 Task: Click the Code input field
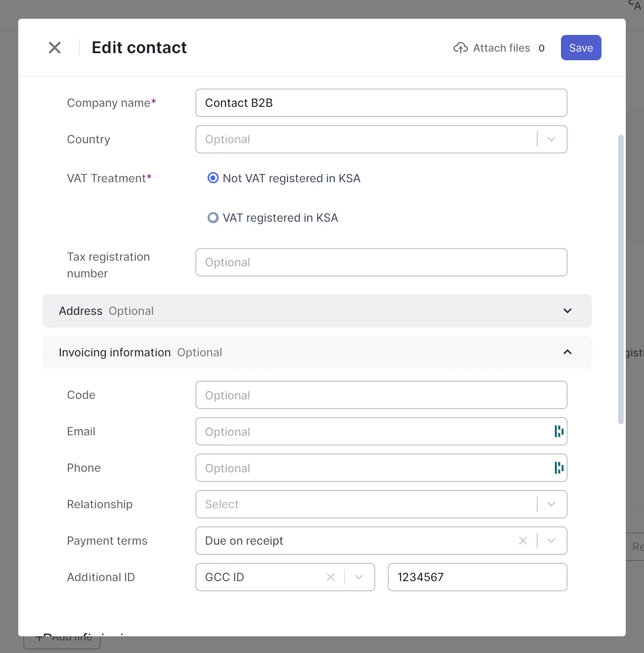(x=381, y=395)
